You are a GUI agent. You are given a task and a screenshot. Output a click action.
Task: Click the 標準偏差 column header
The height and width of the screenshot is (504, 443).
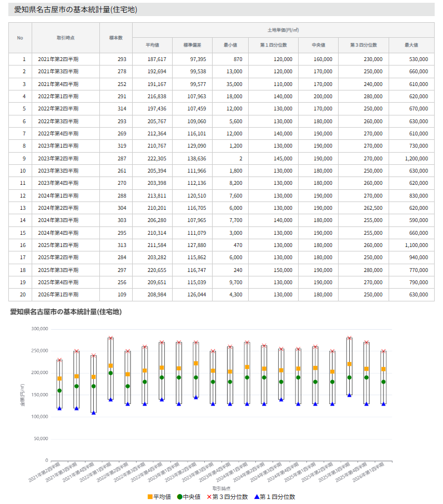pos(192,46)
